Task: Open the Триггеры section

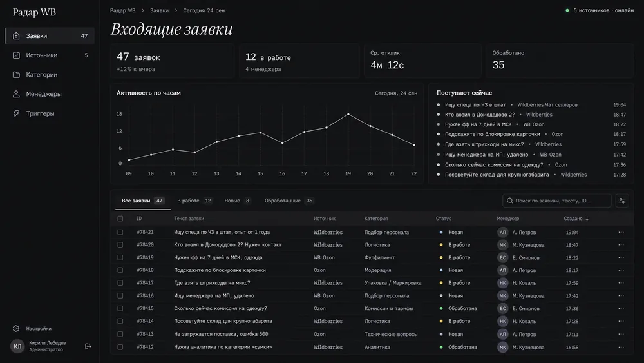Action: [50, 113]
